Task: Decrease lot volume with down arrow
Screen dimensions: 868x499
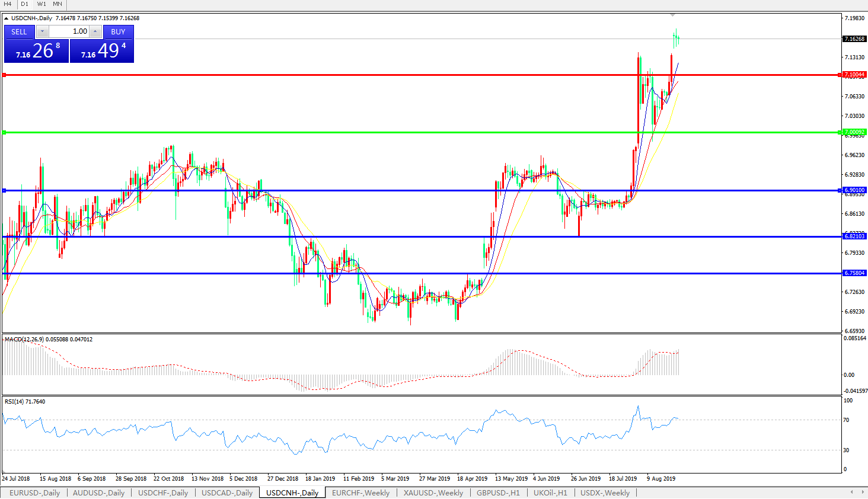Action: pyautogui.click(x=43, y=32)
